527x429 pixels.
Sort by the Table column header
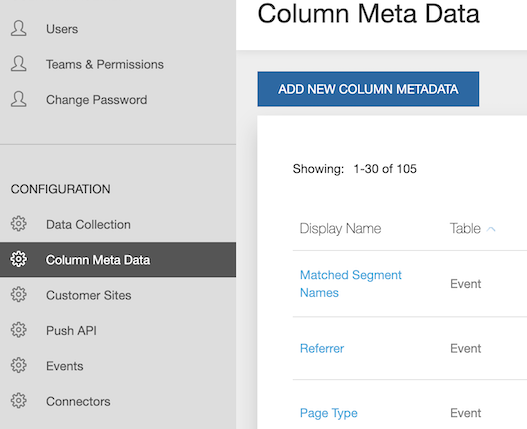tap(465, 229)
